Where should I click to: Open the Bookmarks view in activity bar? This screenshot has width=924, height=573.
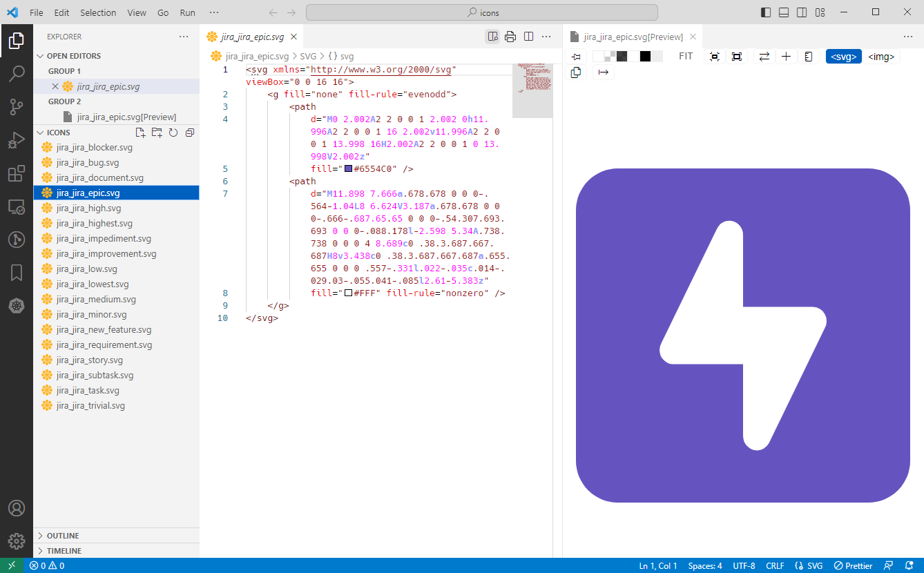coord(17,273)
